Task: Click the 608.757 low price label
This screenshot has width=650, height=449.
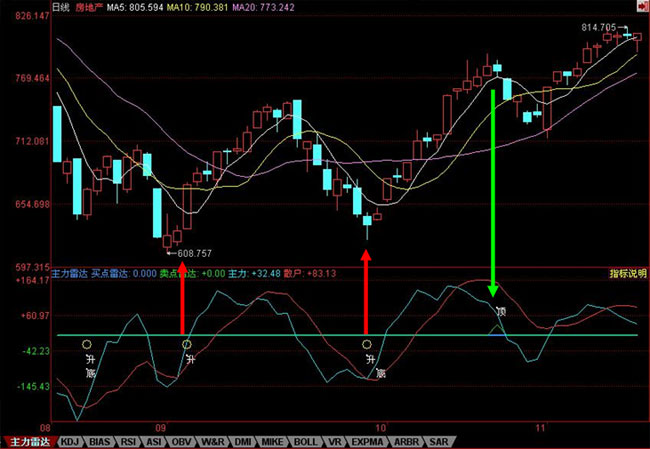Action: pos(193,253)
